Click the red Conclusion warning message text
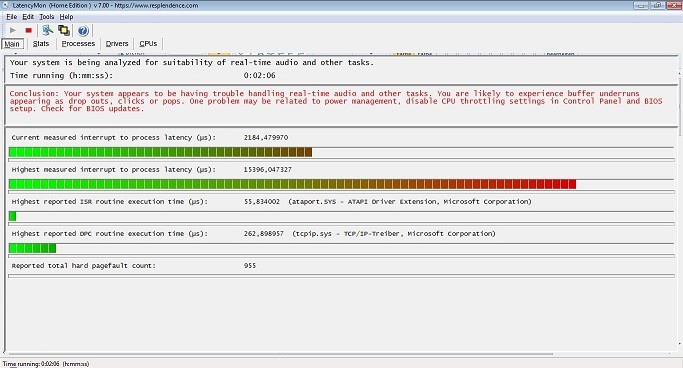 336,101
